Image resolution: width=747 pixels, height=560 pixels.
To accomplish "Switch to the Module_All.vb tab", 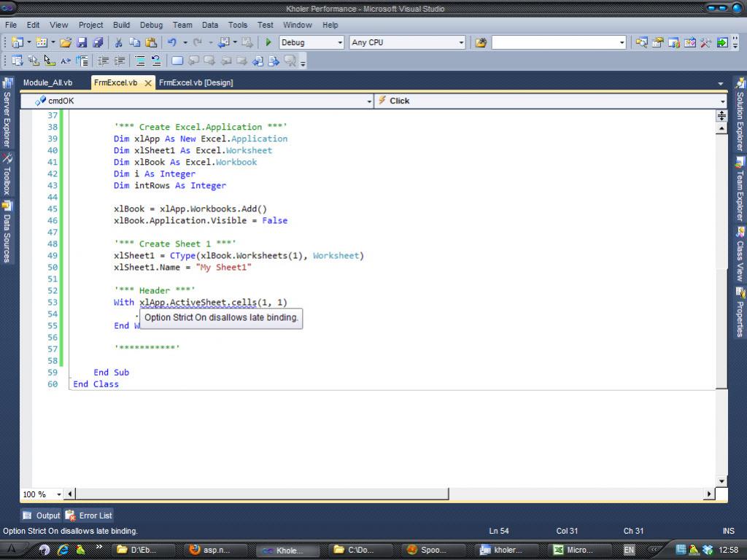I will tap(47, 82).
